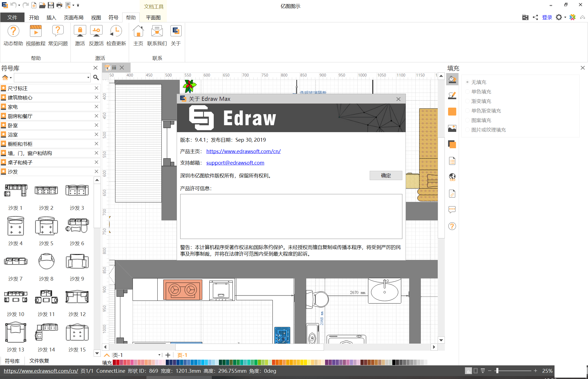Expand the undo history dropdown arrow
Image resolution: width=588 pixels, height=379 pixels.
tap(19, 5)
